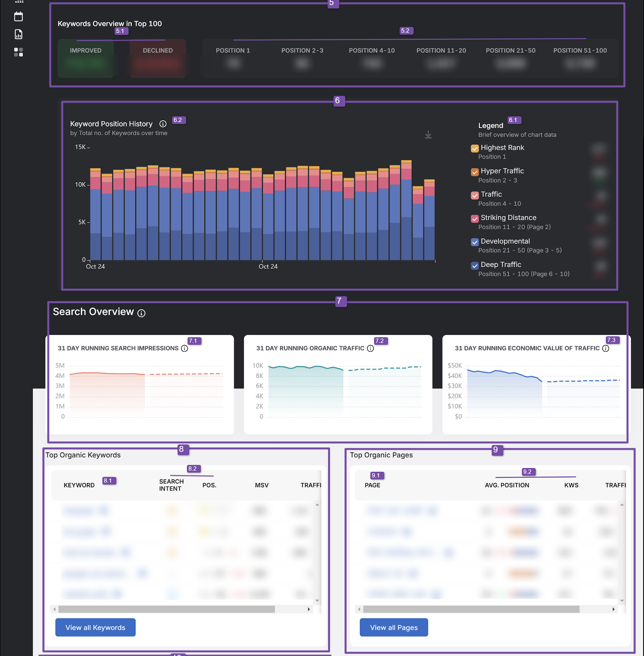Click right arrow of Top Organic Pages scrollbar
Viewport: 644px width, 656px height.
pyautogui.click(x=613, y=609)
